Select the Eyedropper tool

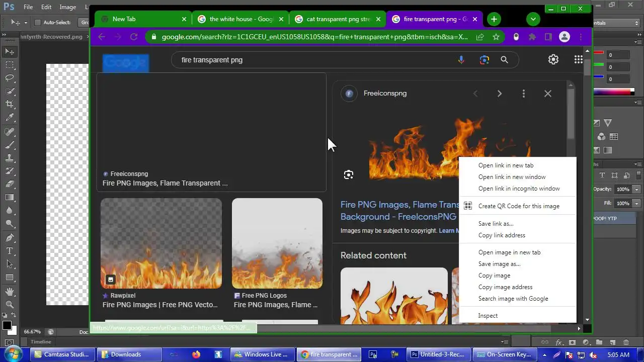click(10, 118)
